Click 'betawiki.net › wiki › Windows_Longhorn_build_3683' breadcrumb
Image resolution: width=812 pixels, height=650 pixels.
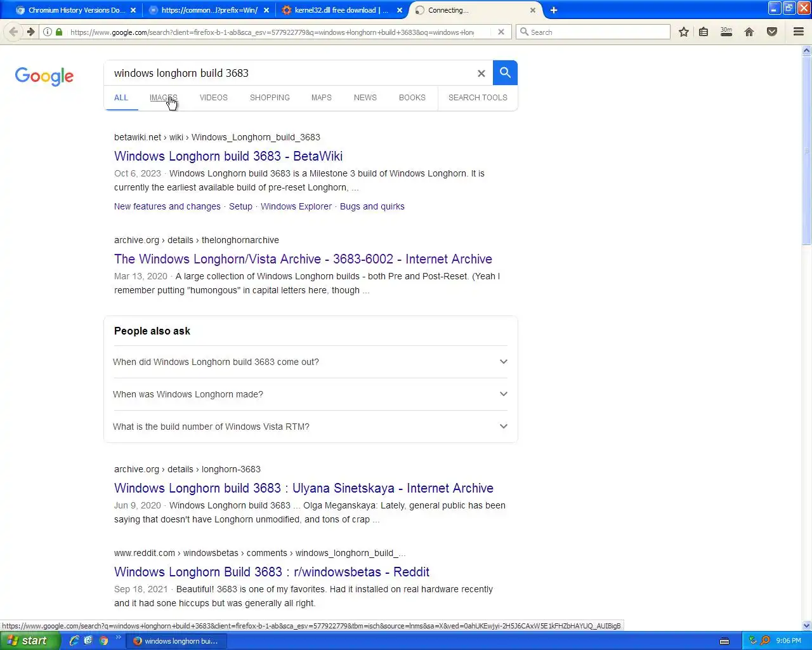217,137
